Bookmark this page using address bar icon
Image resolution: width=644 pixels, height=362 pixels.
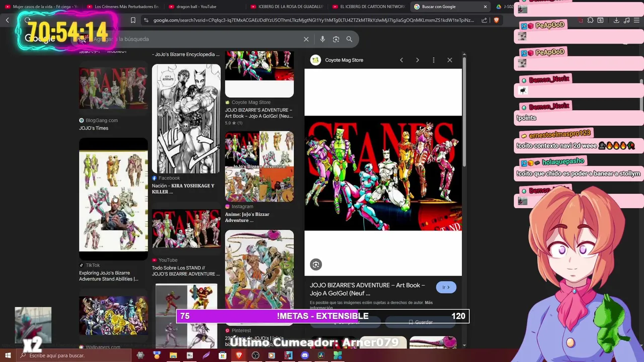coord(133,20)
